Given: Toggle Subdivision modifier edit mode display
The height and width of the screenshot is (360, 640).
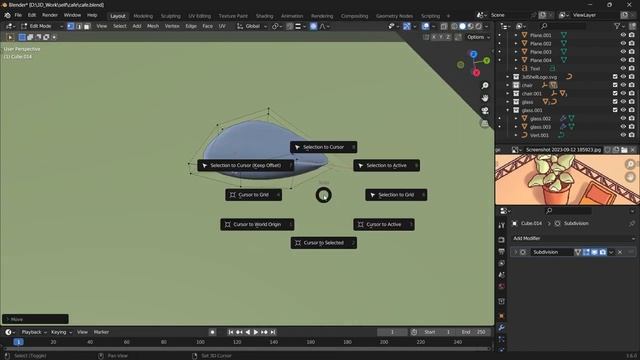Looking at the screenshot, I should [586, 252].
